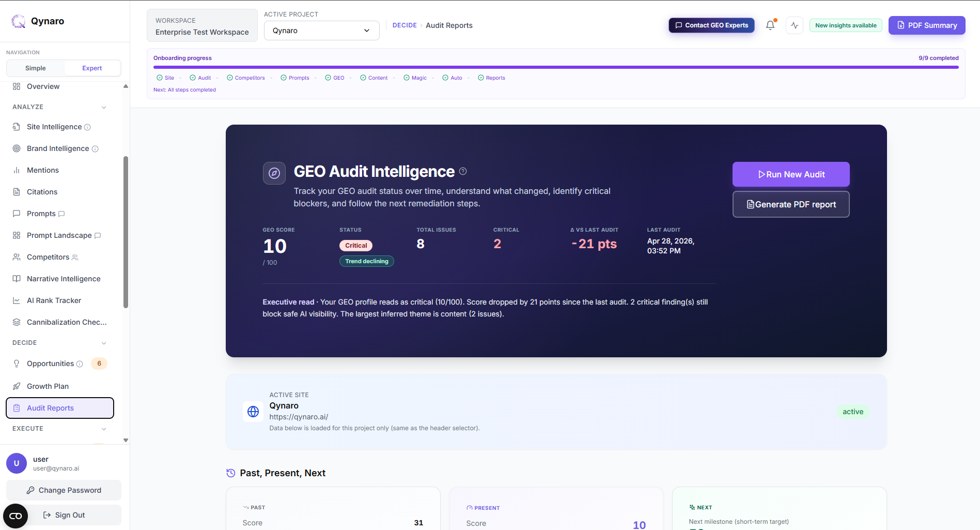This screenshot has height=530, width=980.
Task: Click the sidebar scroll up arrow
Action: (126, 86)
